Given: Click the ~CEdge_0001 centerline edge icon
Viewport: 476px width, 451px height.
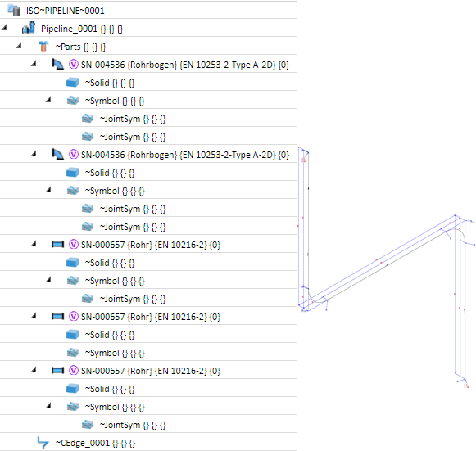Looking at the screenshot, I should (x=43, y=443).
